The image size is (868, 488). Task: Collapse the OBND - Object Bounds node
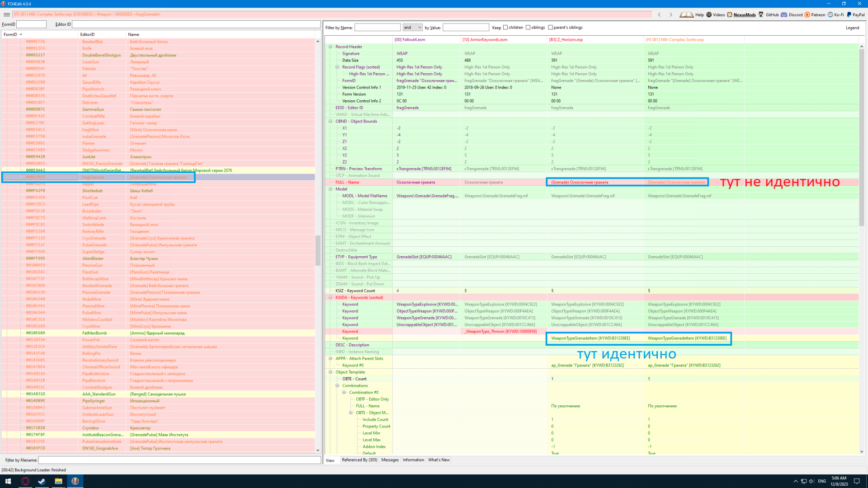(330, 121)
